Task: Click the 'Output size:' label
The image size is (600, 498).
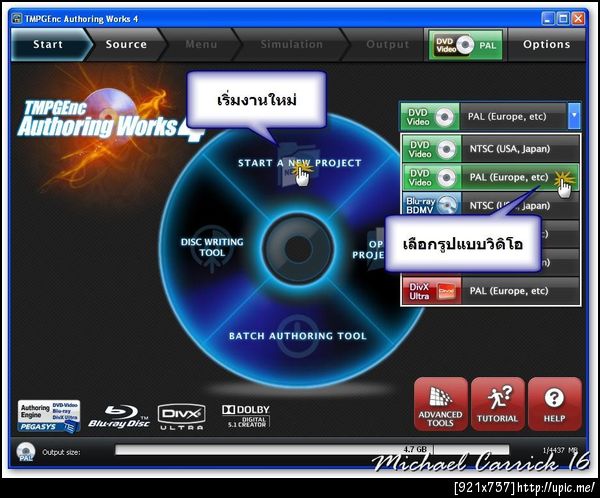Action: pos(61,452)
